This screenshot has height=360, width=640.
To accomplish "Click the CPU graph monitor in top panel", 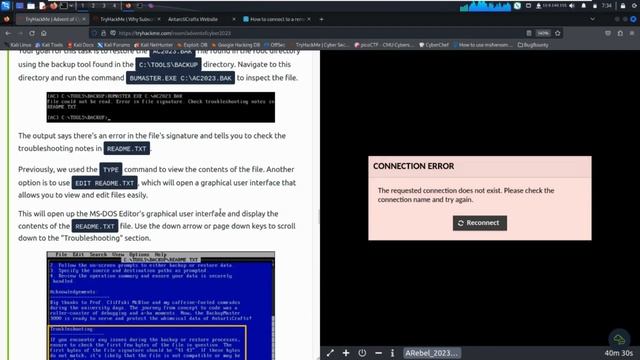I will pyautogui.click(x=485, y=6).
